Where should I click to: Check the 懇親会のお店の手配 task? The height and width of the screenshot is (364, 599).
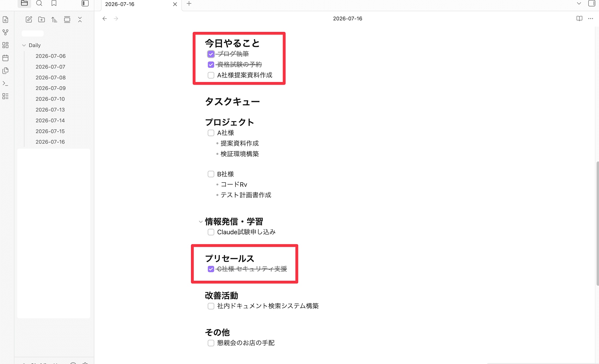[x=211, y=343]
